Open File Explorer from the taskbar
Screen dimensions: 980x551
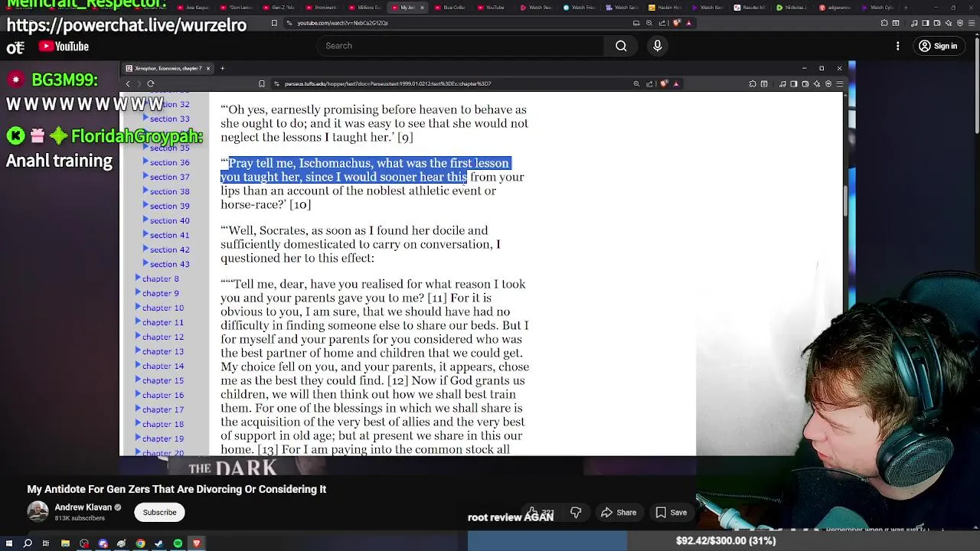click(x=65, y=543)
